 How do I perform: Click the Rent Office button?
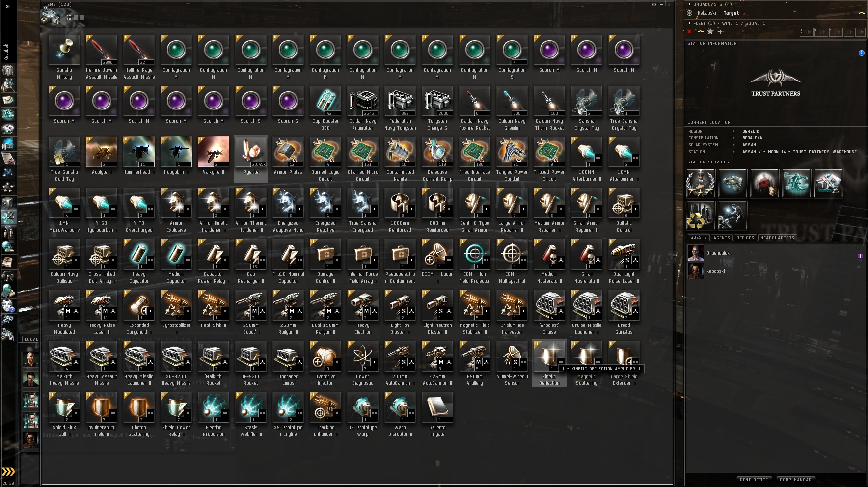pyautogui.click(x=754, y=480)
